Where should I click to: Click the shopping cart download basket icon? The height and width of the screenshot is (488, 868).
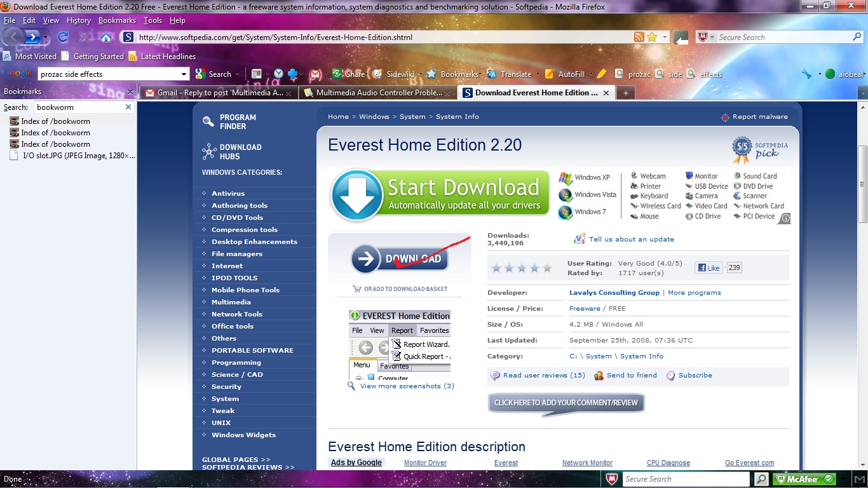357,288
